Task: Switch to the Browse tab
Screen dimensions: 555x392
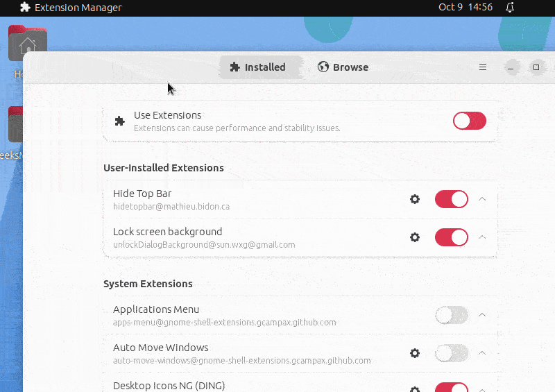Action: (343, 67)
